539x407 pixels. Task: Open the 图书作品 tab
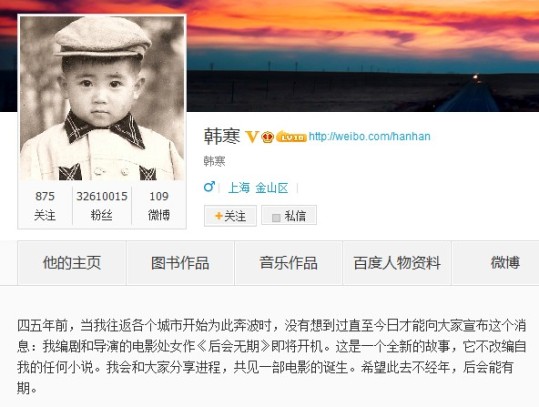coord(180,263)
